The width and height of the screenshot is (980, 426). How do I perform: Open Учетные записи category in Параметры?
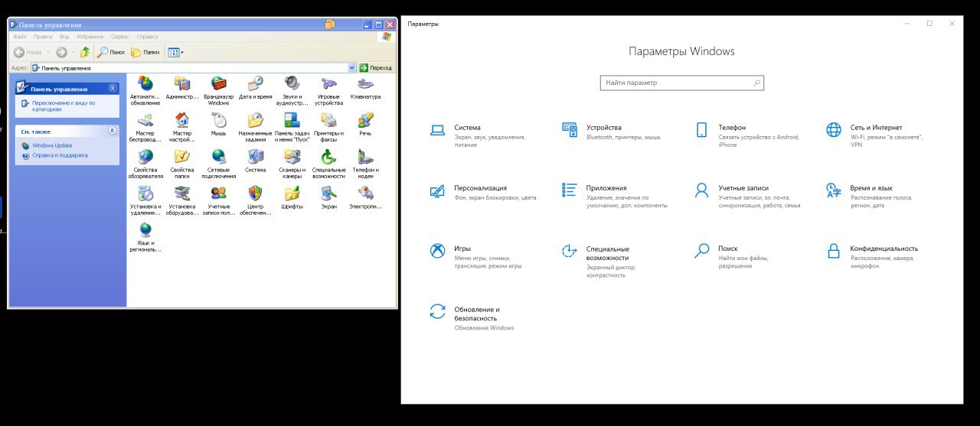(747, 196)
